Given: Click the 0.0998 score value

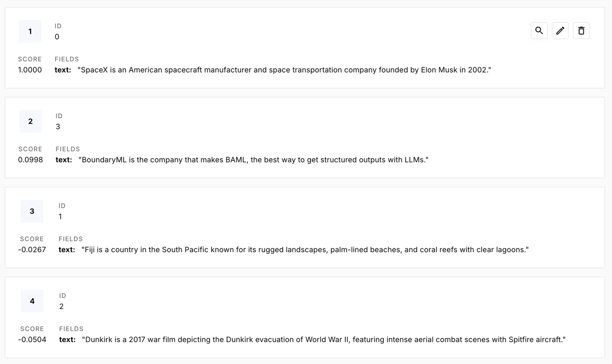Looking at the screenshot, I should (31, 160).
